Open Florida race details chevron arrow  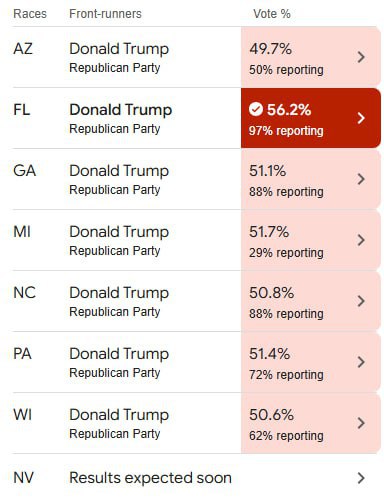pos(361,118)
